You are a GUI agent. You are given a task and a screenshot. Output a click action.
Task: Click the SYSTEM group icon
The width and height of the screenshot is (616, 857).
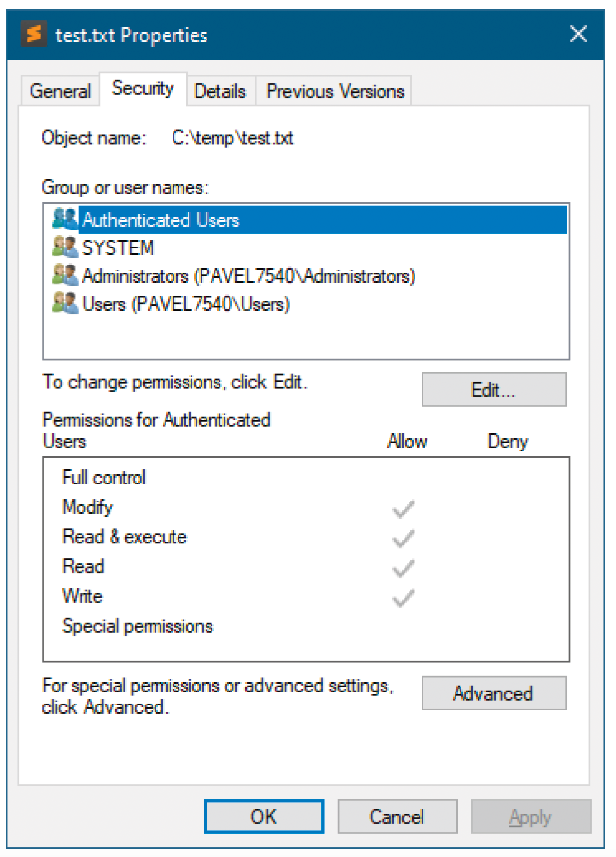[65, 247]
